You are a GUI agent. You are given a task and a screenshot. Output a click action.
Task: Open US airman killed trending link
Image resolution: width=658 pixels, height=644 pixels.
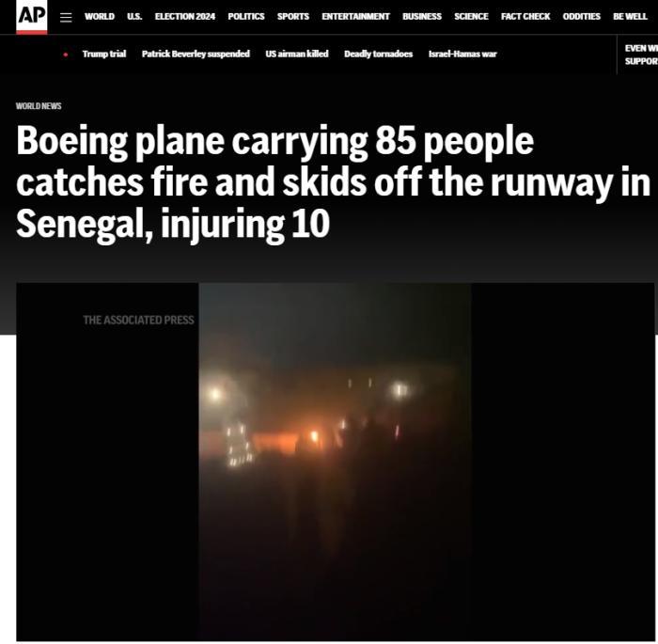[297, 54]
